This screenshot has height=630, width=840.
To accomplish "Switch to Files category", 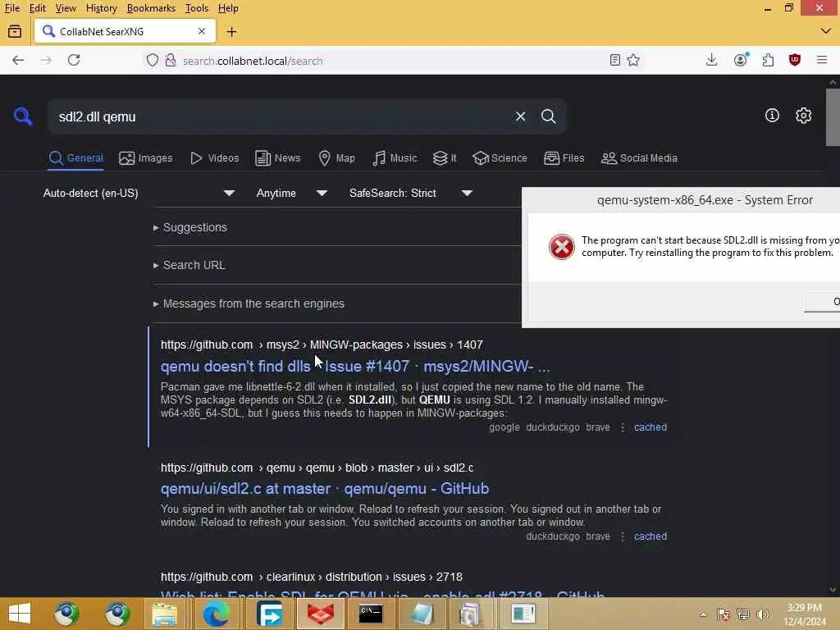I will pyautogui.click(x=564, y=158).
